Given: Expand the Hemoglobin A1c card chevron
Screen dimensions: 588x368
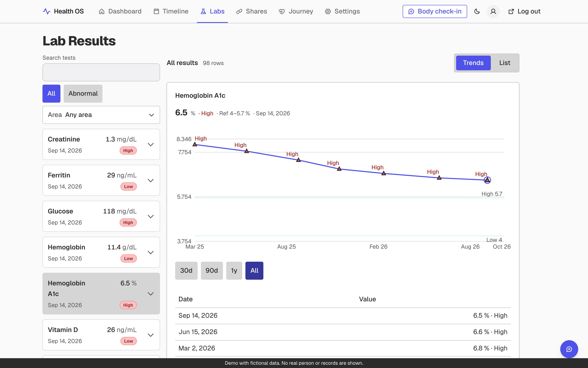Looking at the screenshot, I should pos(151,294).
